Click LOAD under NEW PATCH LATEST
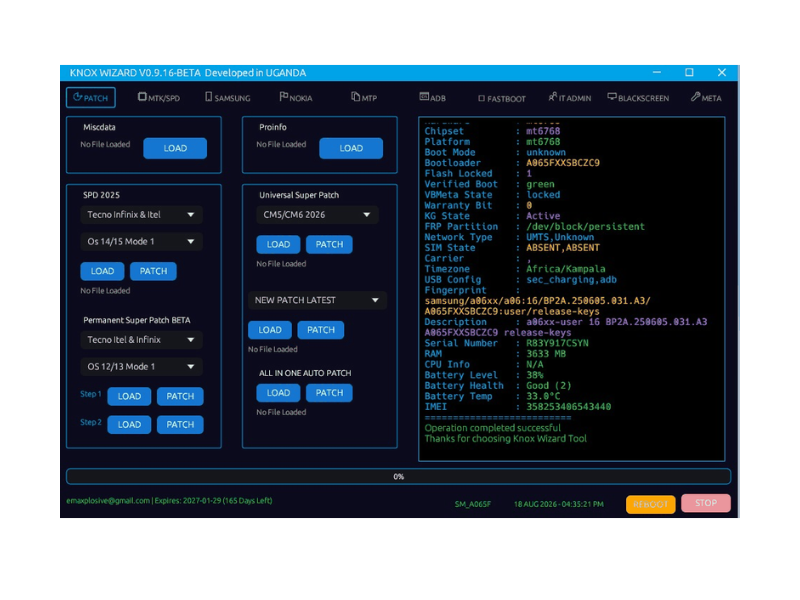The image size is (800, 600). [x=270, y=330]
